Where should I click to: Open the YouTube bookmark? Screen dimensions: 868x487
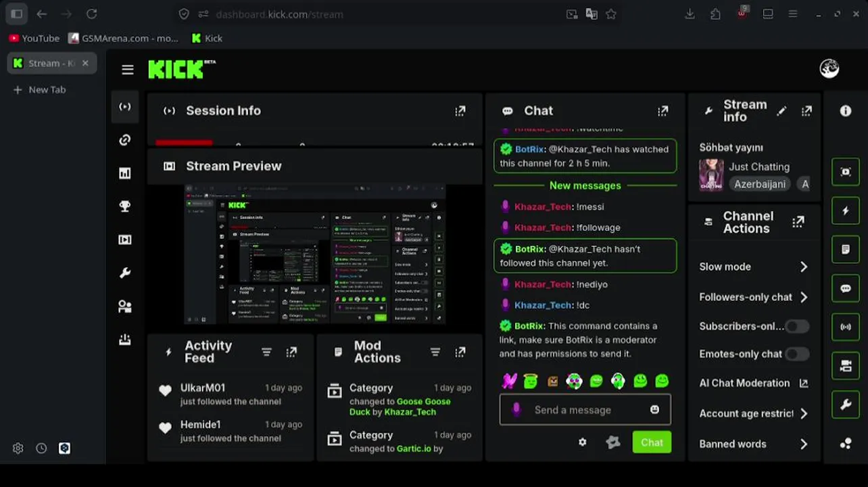34,39
